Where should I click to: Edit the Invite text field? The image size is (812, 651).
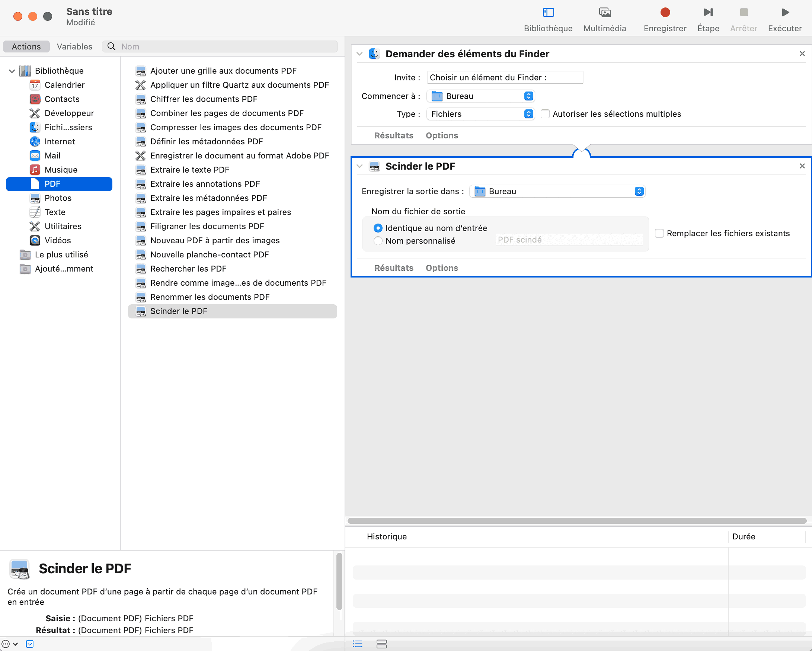[x=505, y=77]
